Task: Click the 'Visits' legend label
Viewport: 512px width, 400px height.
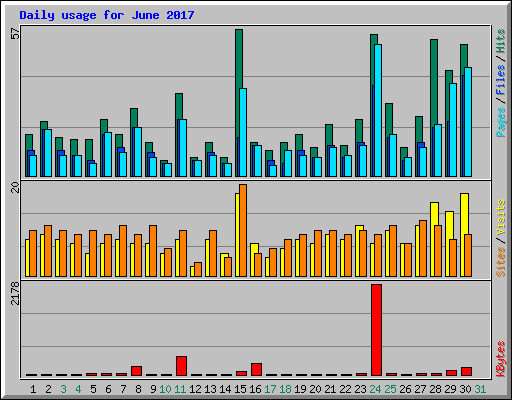Action: coord(501,218)
